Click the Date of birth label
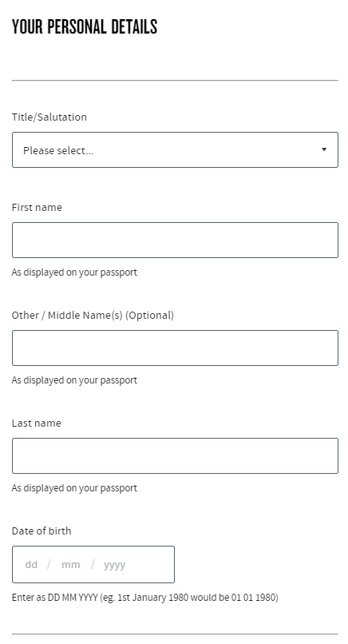Viewport: 348px width, 644px height. pyautogui.click(x=42, y=531)
